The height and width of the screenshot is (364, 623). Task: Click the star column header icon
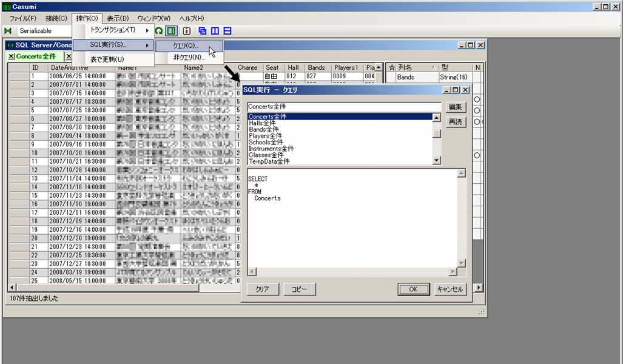pos(391,67)
